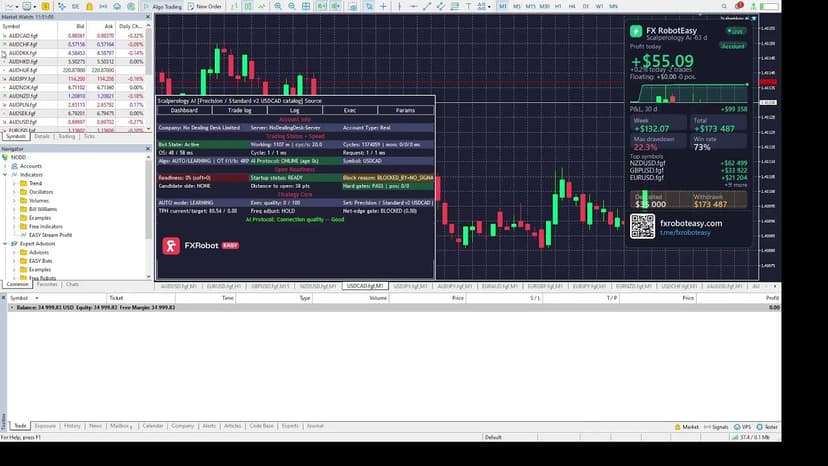Open the Dashboard tab in Scalperology panel
828x466 pixels.
coord(184,110)
